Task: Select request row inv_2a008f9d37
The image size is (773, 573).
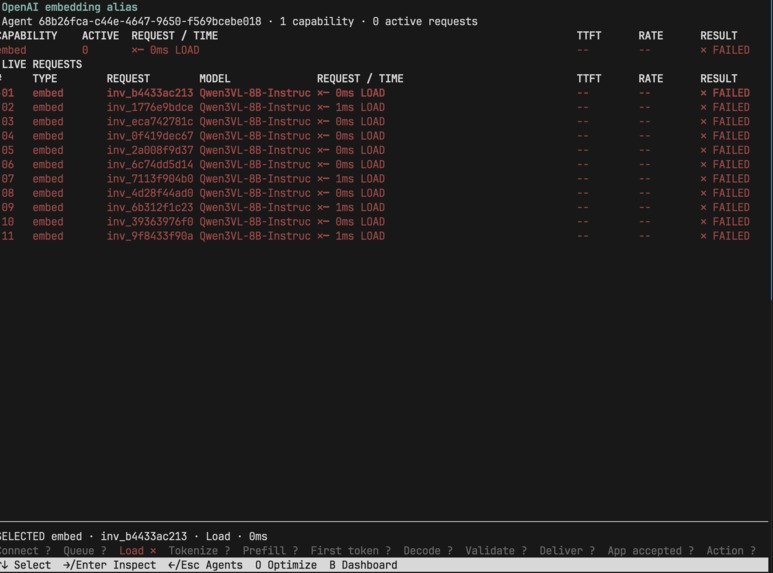Action: pyautogui.click(x=375, y=150)
